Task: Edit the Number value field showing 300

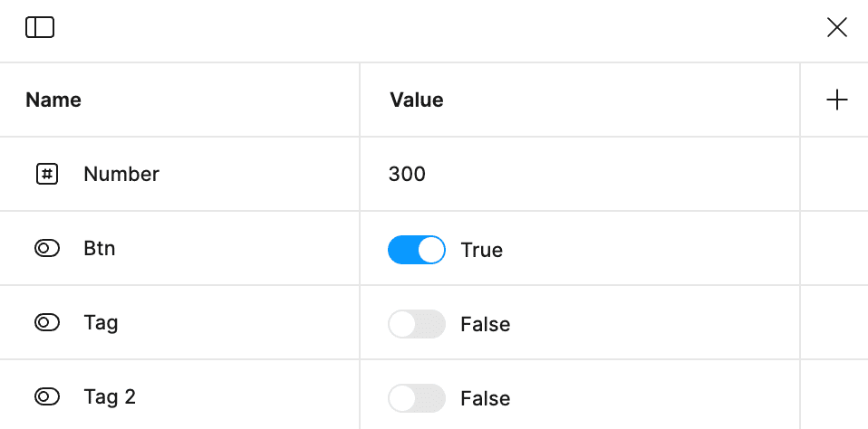Action: [407, 174]
